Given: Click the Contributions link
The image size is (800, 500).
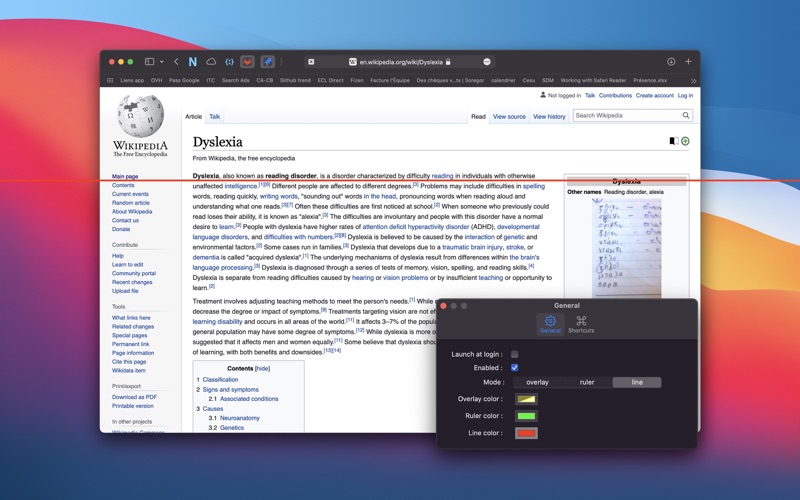Looking at the screenshot, I should tap(615, 95).
